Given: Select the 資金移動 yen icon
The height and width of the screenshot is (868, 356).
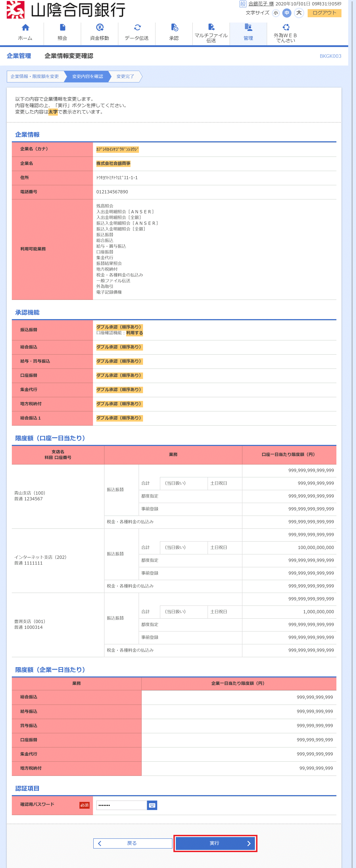Looking at the screenshot, I should pos(99,27).
